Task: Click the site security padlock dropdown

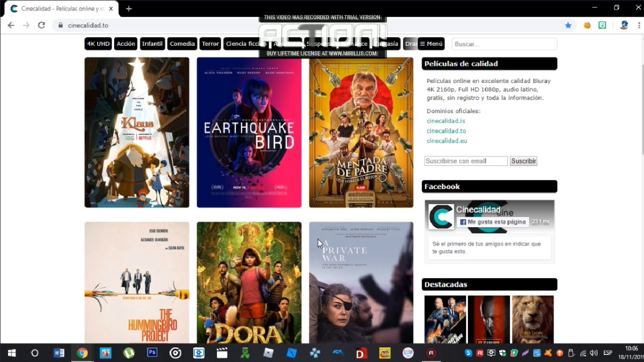Action: coord(60,25)
